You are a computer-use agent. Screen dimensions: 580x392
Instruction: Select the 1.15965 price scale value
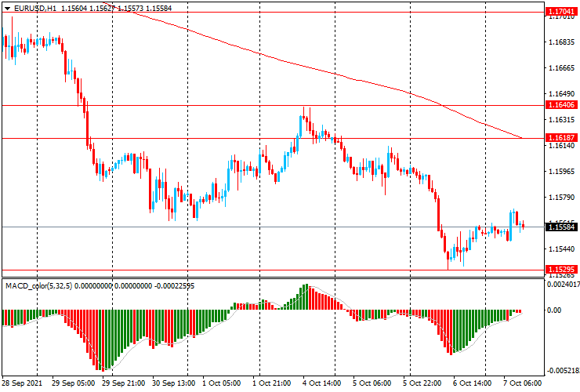562,172
